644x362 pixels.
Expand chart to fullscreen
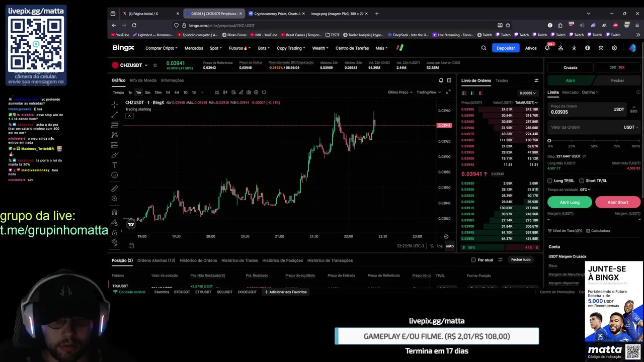coord(448,92)
